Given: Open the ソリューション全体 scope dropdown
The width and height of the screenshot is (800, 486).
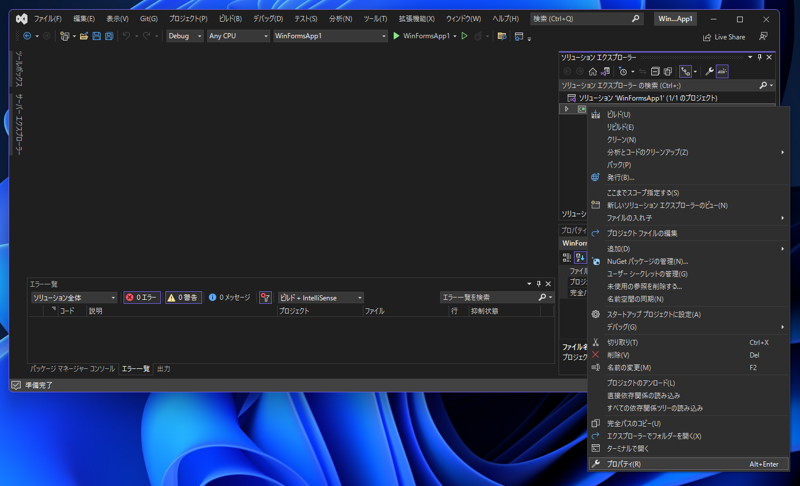Looking at the screenshot, I should pos(74,297).
